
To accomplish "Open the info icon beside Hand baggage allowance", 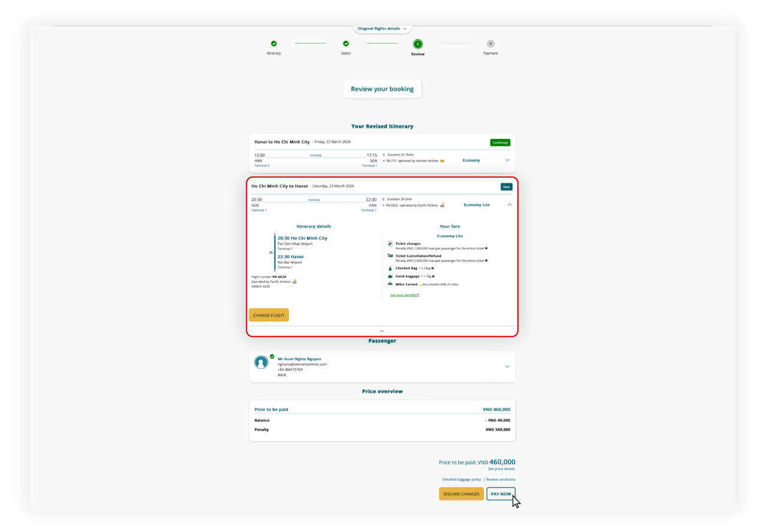I will pos(433,276).
